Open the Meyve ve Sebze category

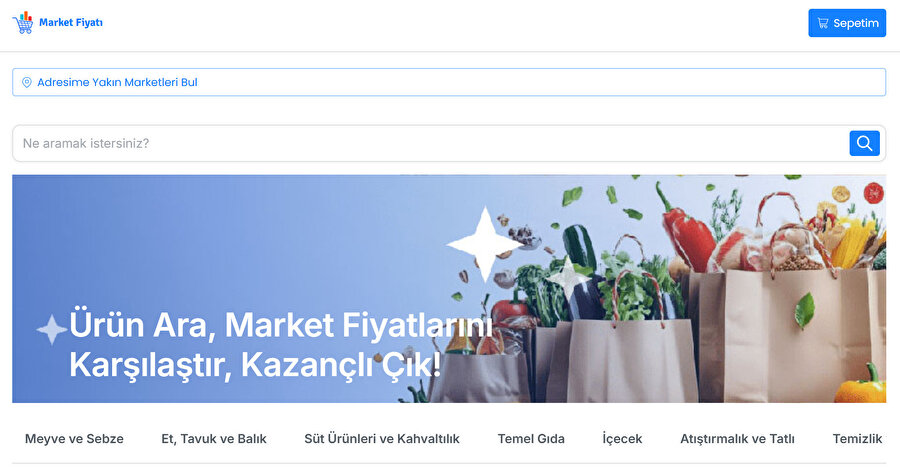(x=74, y=439)
